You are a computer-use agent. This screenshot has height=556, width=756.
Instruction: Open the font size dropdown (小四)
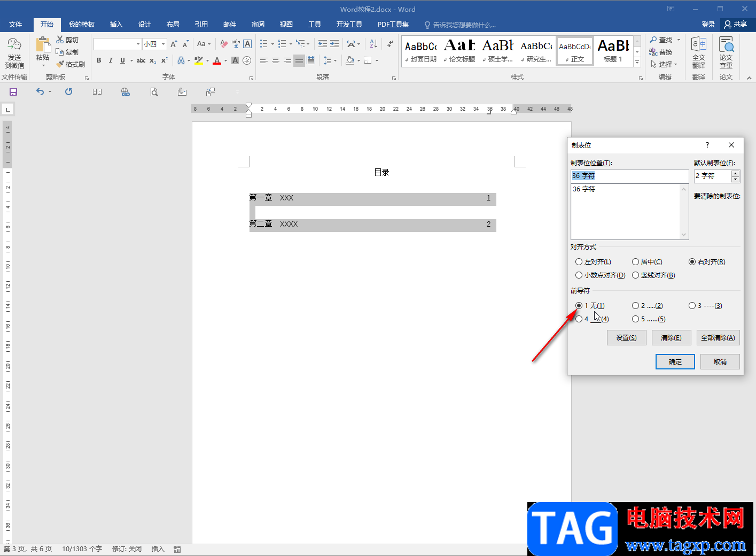[163, 44]
